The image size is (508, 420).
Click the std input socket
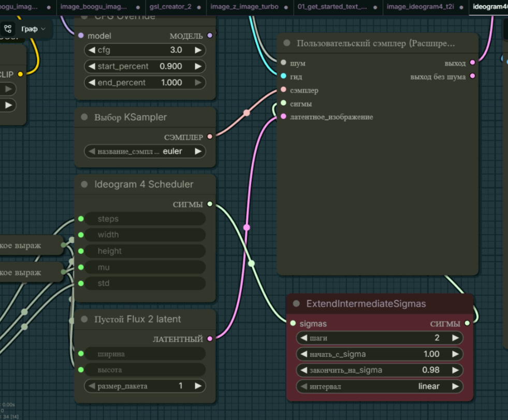coord(81,283)
